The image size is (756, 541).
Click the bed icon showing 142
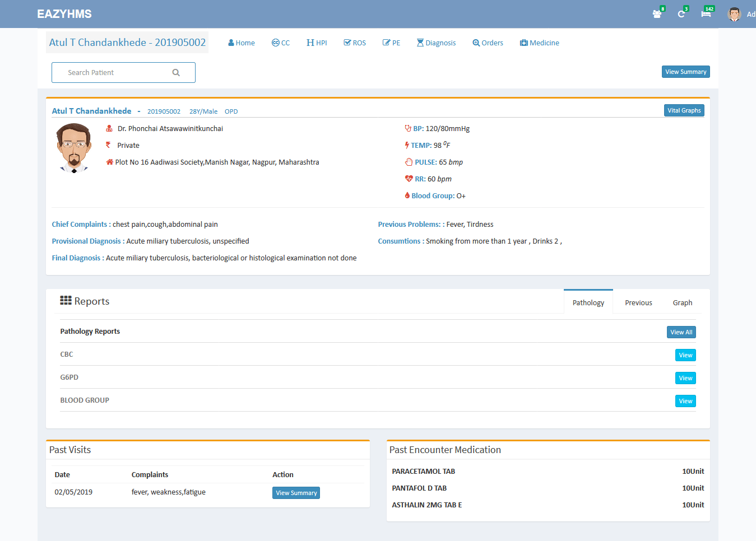[x=706, y=14]
